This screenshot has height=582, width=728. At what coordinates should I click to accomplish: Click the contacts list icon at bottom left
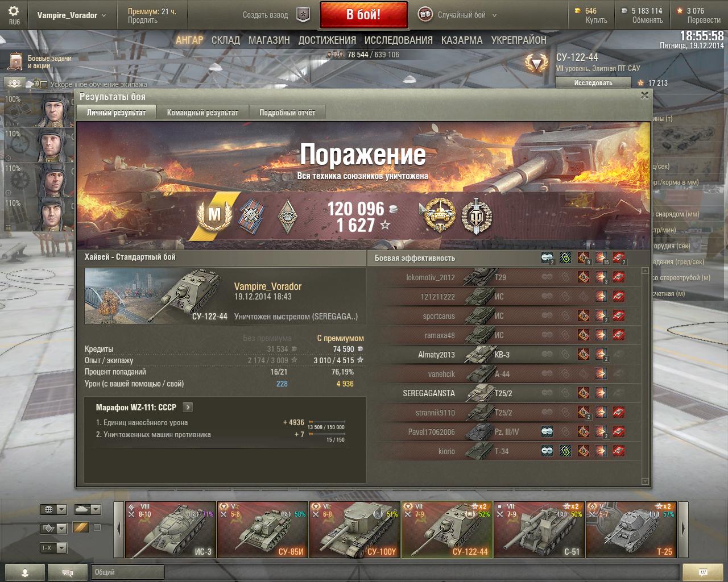point(25,572)
